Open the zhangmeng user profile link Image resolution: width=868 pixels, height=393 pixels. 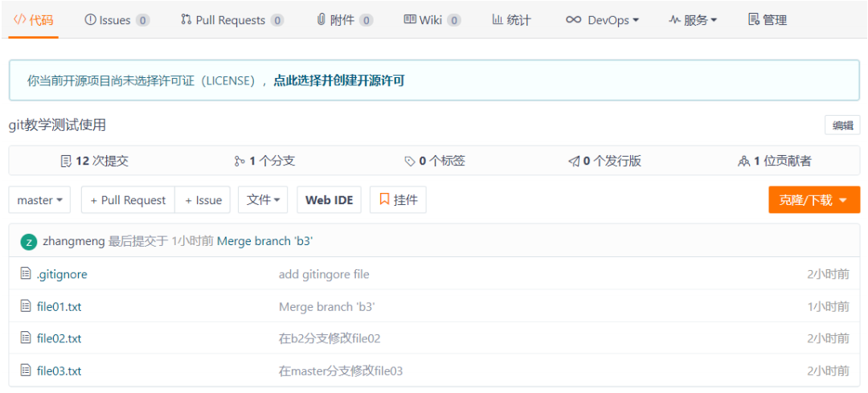point(74,241)
